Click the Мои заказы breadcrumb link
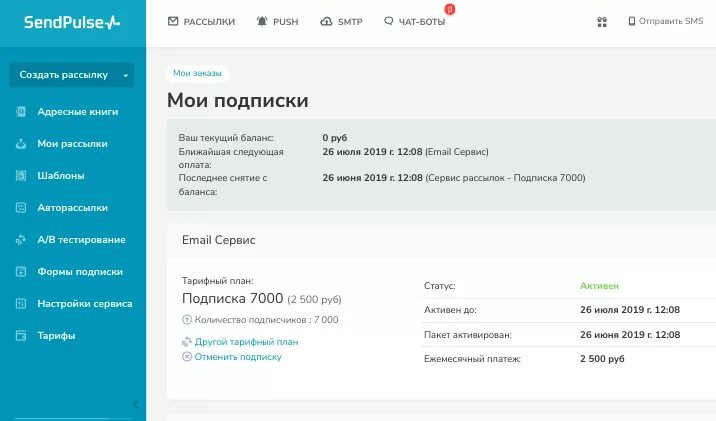The height and width of the screenshot is (421, 716). [x=197, y=73]
